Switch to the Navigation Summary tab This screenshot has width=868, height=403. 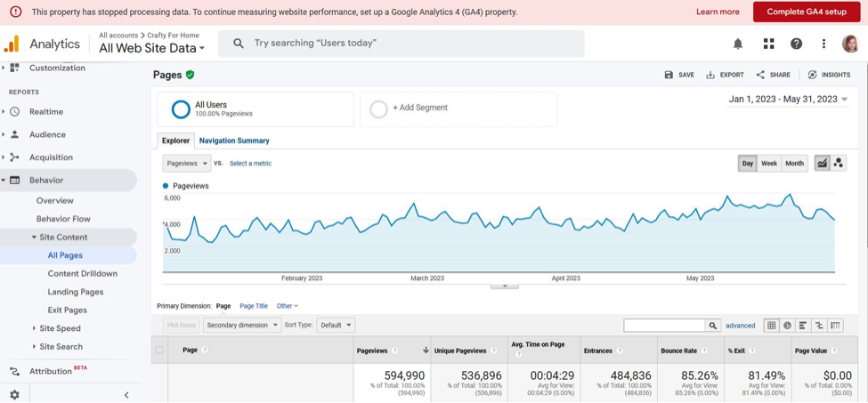[234, 141]
